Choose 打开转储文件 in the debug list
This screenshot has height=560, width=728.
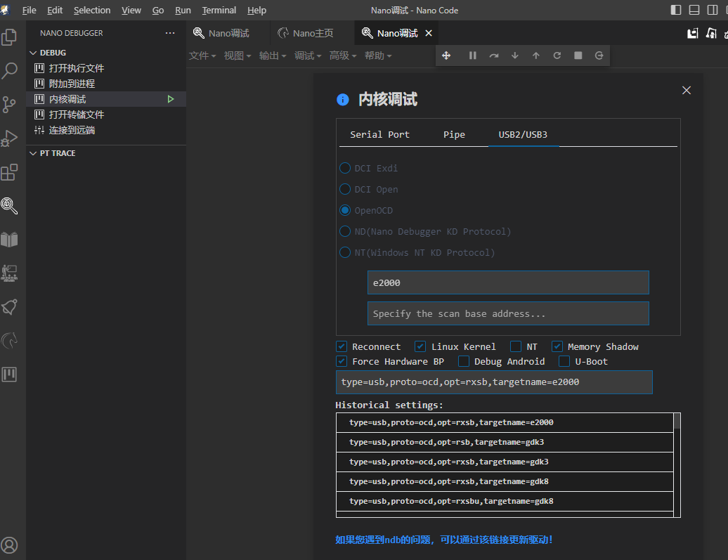tap(106, 115)
